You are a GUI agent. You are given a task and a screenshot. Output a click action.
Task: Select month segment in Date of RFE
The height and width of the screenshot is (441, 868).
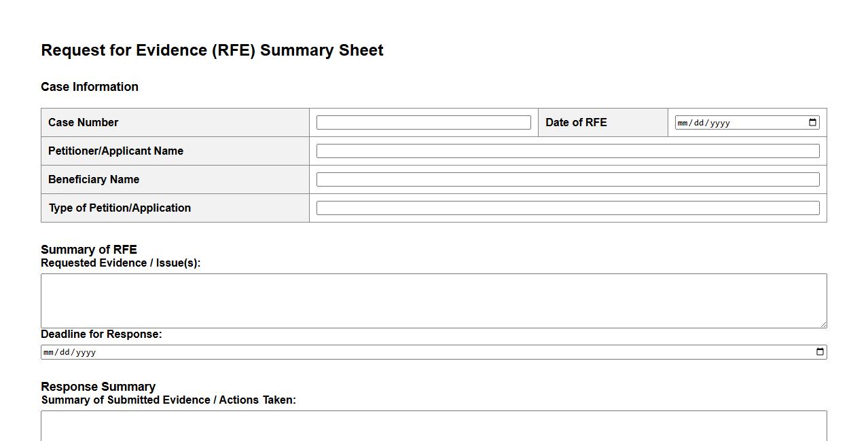[x=683, y=123]
